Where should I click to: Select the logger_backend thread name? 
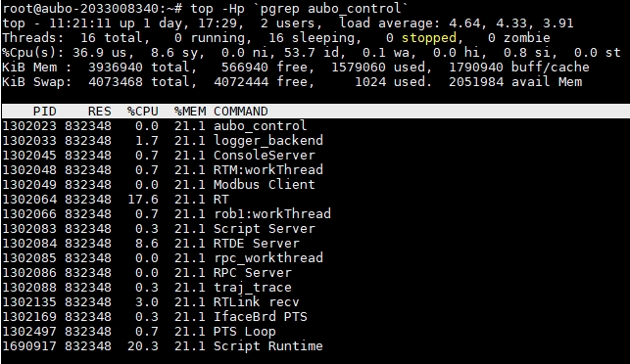point(268,141)
